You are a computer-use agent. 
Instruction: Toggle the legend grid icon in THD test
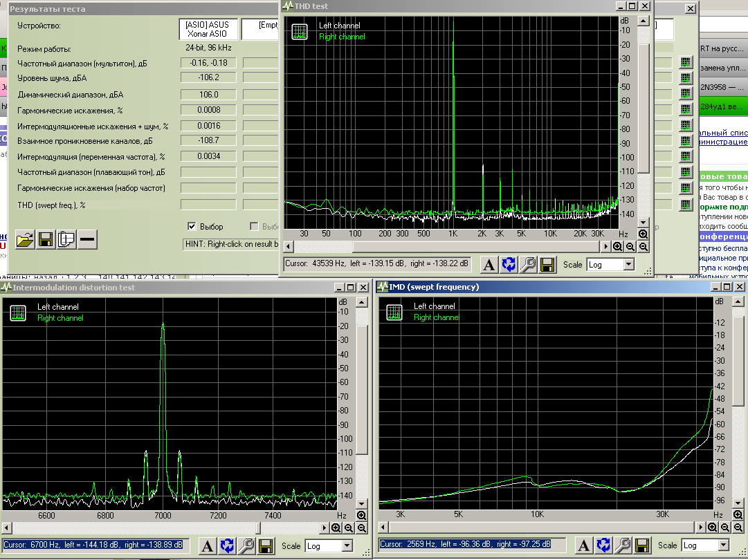pyautogui.click(x=299, y=32)
